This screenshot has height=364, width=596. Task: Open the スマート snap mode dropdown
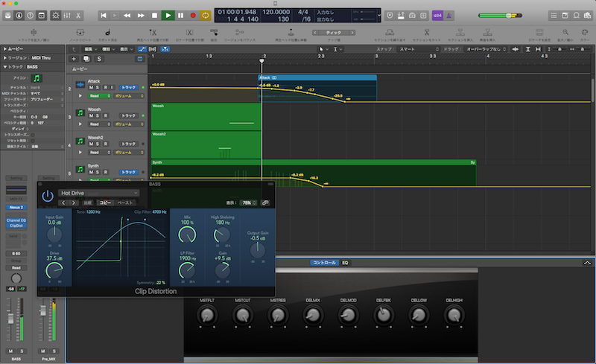[x=418, y=49]
